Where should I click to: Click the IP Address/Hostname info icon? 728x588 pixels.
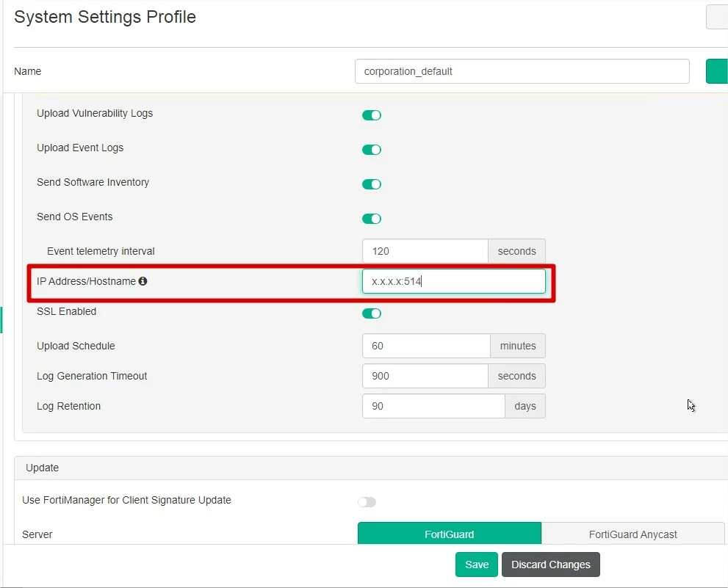pyautogui.click(x=143, y=281)
